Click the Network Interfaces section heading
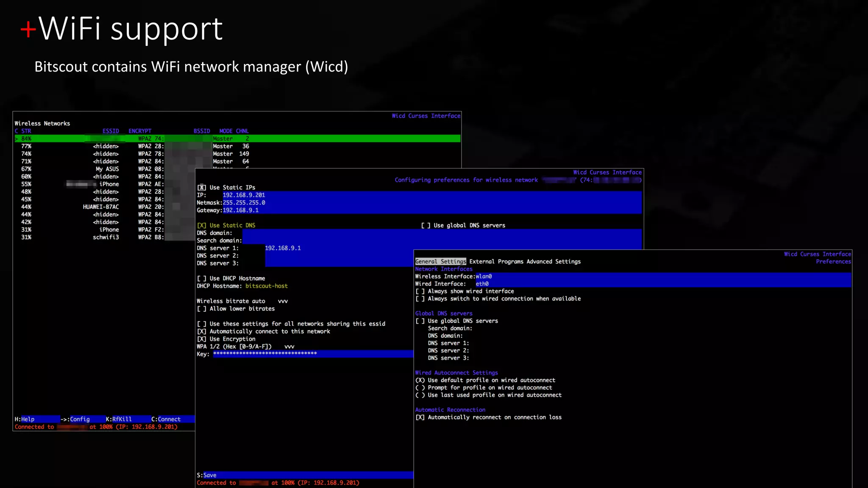 coord(444,269)
